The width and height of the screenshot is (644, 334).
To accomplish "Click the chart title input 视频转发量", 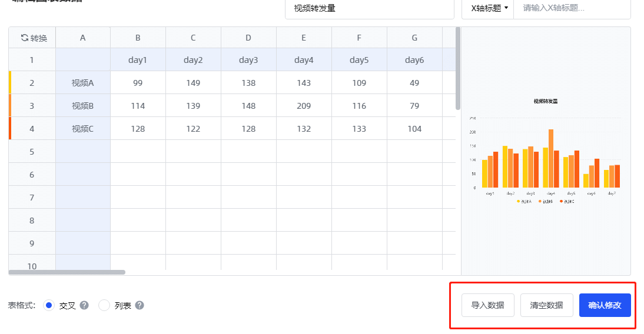I will point(369,8).
